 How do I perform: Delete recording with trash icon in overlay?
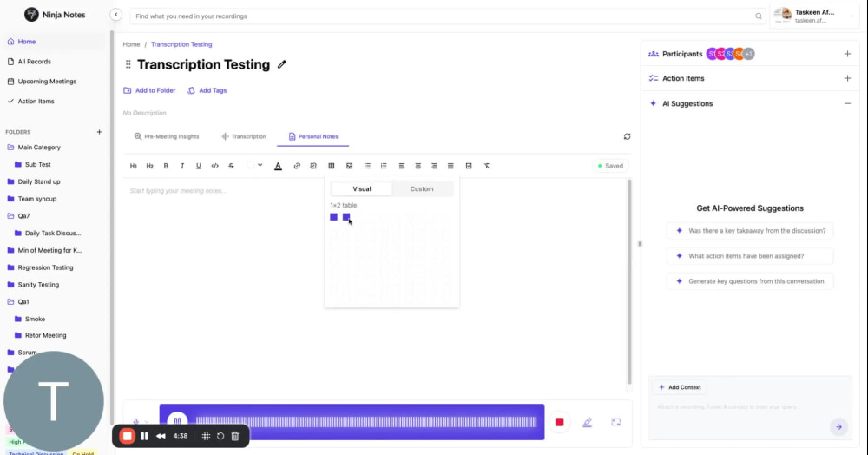click(234, 436)
